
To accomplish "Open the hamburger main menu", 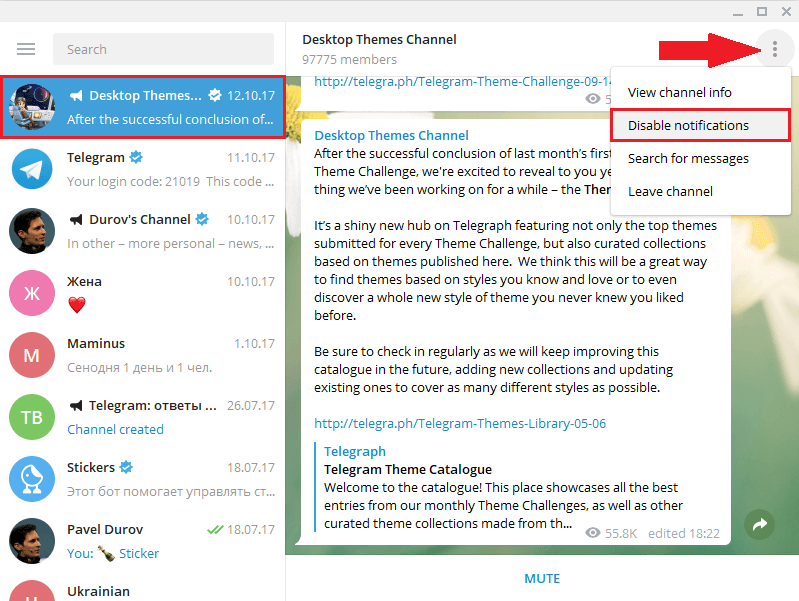I will coord(26,49).
